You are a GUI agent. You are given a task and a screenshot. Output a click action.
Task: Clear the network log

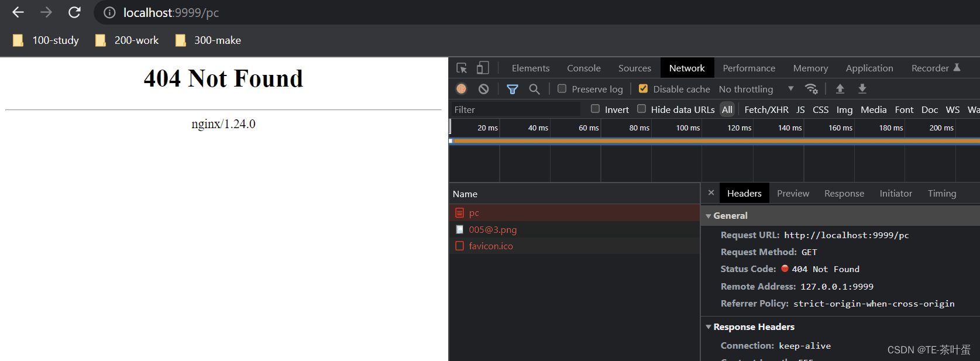pos(483,89)
